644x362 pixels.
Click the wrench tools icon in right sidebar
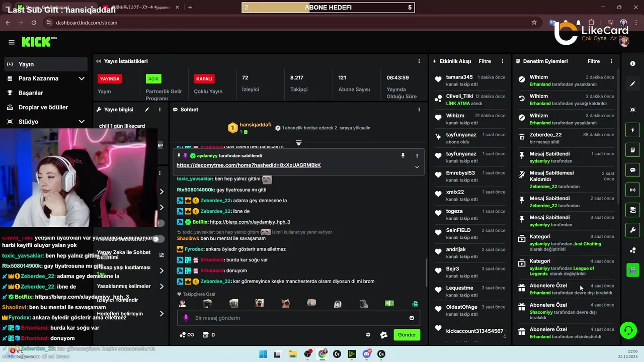(x=632, y=230)
